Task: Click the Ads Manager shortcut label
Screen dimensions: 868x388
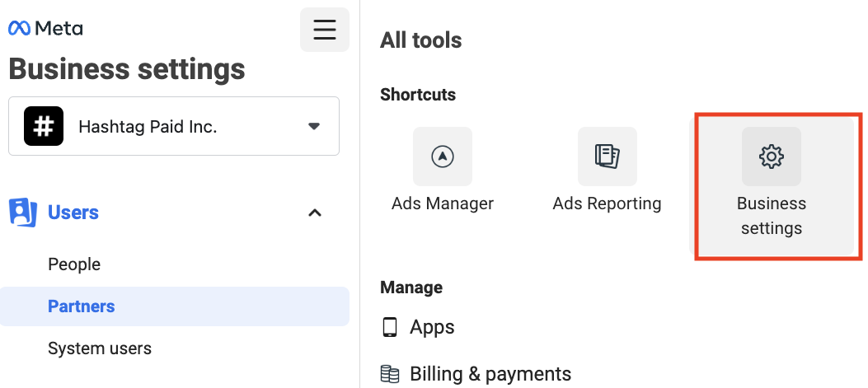Action: [443, 203]
